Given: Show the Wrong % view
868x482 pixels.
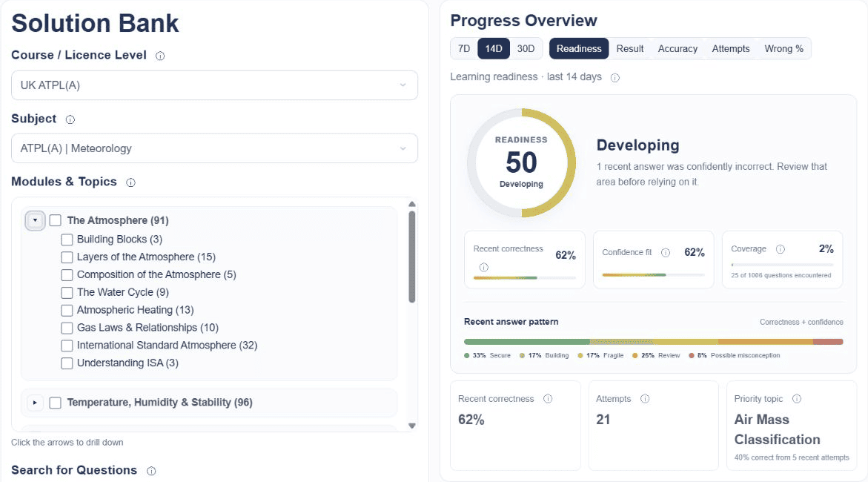Looking at the screenshot, I should tap(783, 49).
